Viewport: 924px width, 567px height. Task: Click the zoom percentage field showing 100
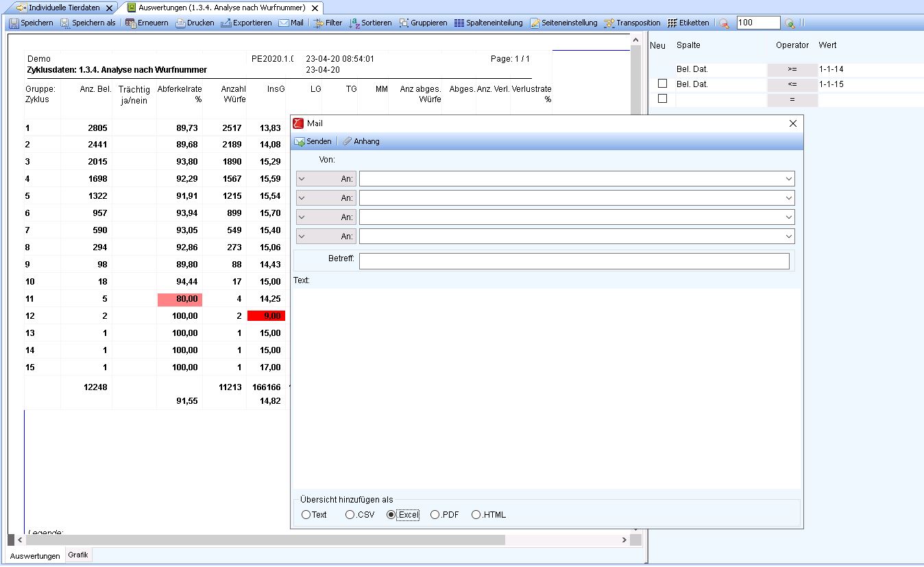[758, 23]
